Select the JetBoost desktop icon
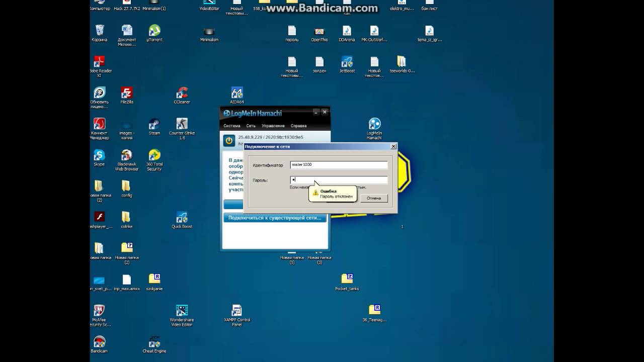Screen dimensions: 644x362 coord(347,64)
